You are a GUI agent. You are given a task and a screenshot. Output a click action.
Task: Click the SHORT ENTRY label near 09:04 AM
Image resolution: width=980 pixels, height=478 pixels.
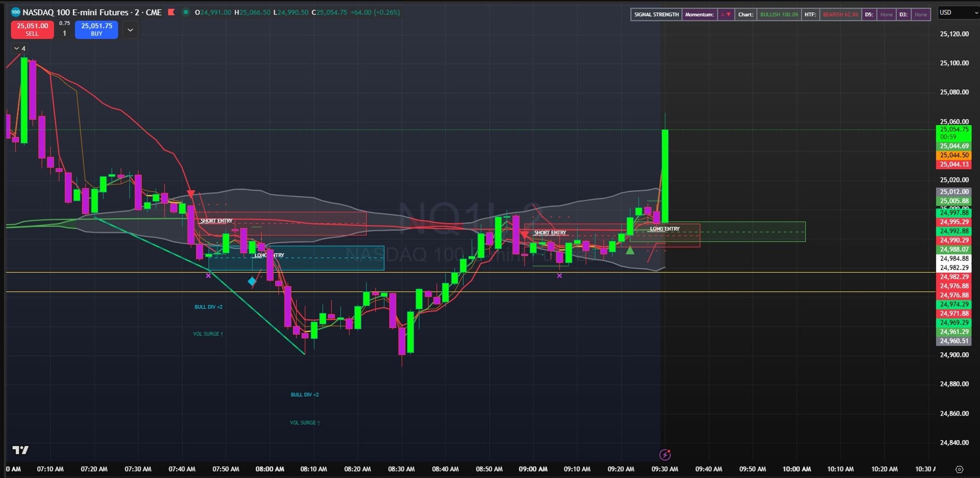click(x=550, y=232)
